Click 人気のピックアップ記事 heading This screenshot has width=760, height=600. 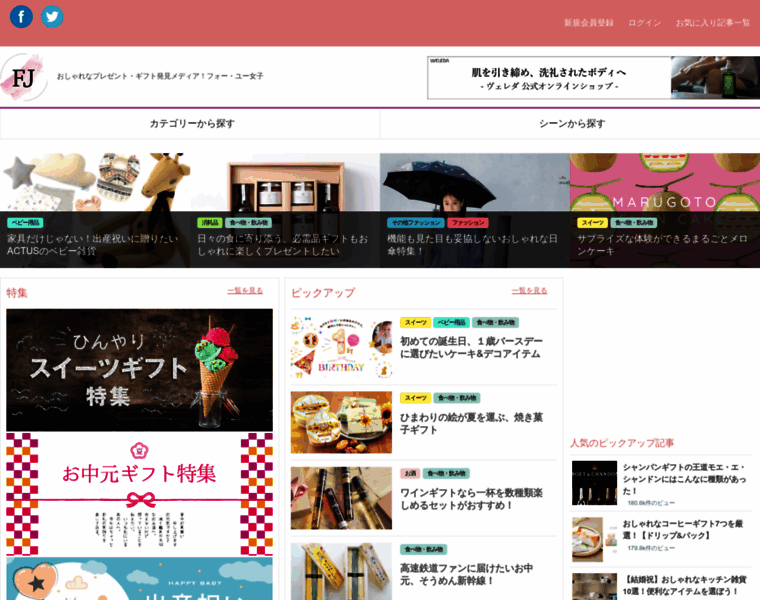point(622,443)
